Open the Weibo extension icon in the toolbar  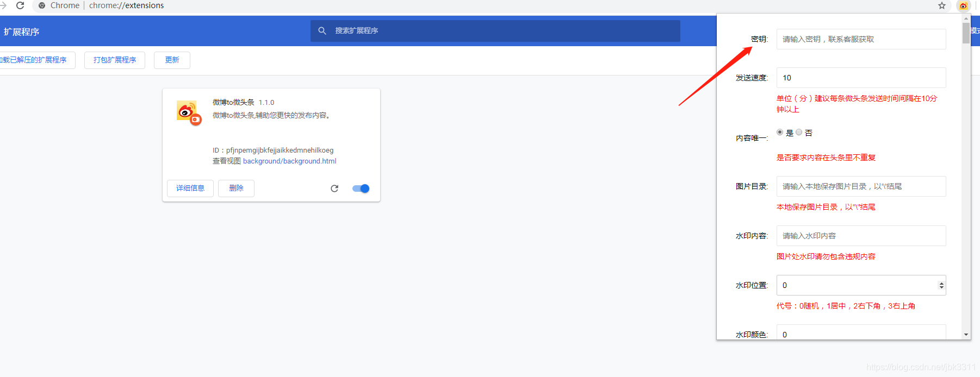[x=963, y=5]
